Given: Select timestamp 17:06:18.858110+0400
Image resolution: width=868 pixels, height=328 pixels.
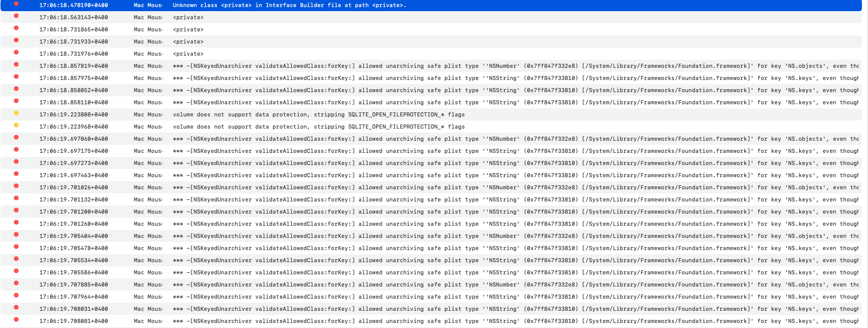Looking at the screenshot, I should (x=74, y=102).
